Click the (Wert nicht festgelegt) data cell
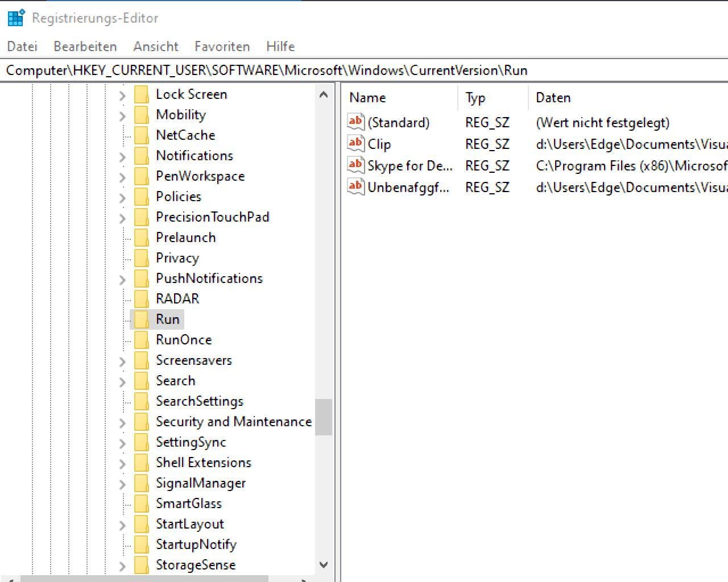The width and height of the screenshot is (728, 582). (x=603, y=123)
